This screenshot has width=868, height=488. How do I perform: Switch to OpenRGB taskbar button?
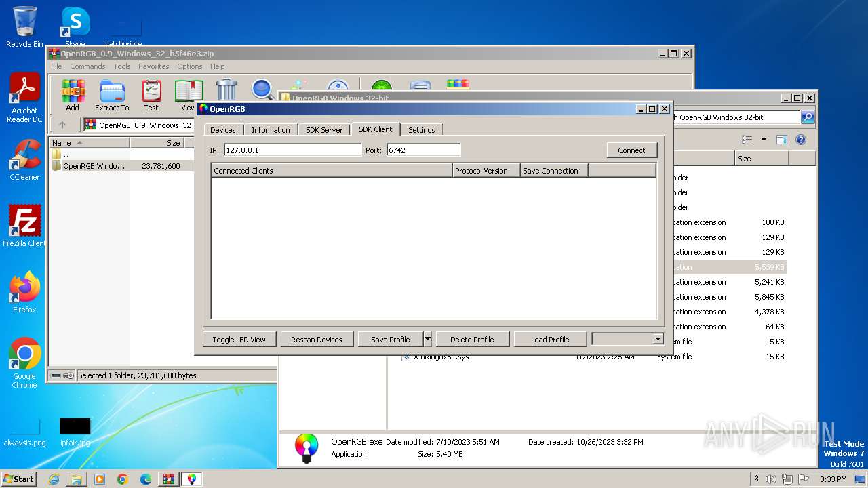click(x=192, y=479)
